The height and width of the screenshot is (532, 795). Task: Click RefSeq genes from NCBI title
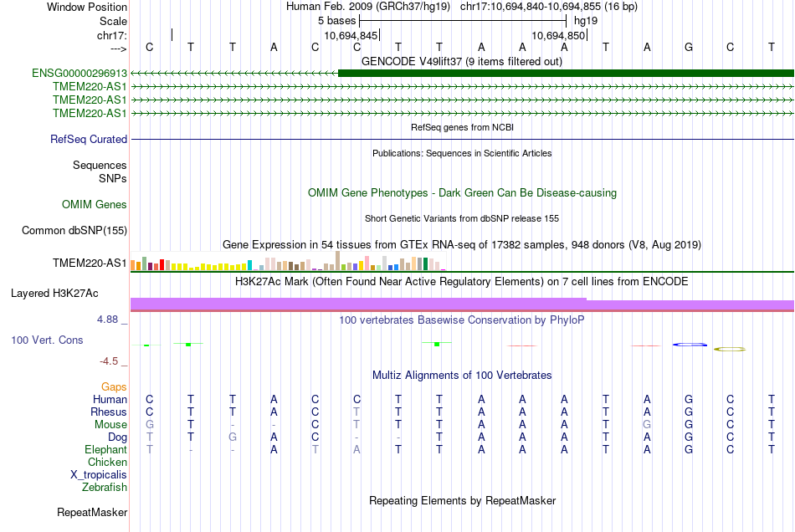click(x=462, y=127)
